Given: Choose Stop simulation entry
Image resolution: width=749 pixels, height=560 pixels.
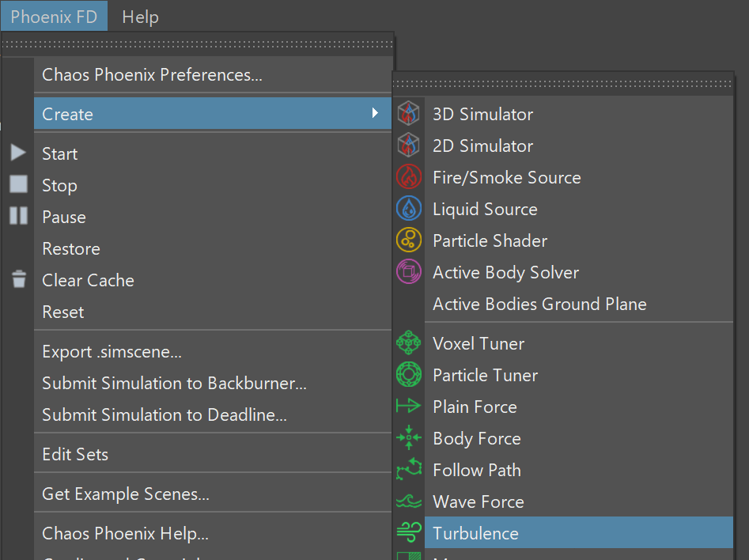Looking at the screenshot, I should (x=213, y=185).
